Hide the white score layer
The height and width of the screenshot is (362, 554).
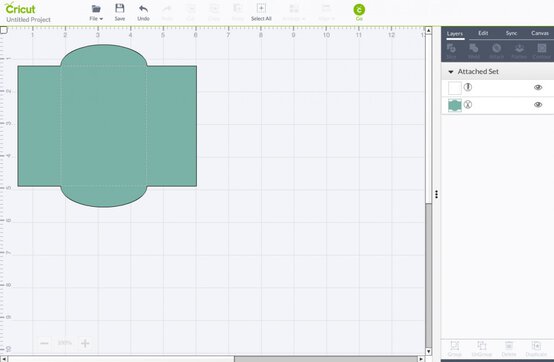(x=538, y=87)
